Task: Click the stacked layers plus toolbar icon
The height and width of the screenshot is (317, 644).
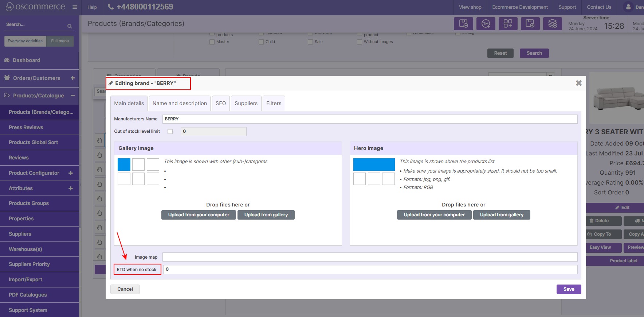Action: (x=552, y=24)
